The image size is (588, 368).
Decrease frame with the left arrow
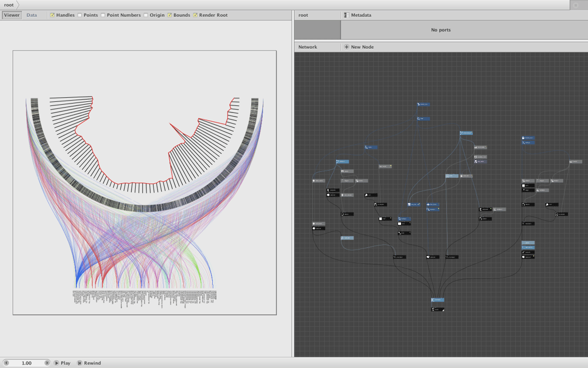pyautogui.click(x=6, y=363)
